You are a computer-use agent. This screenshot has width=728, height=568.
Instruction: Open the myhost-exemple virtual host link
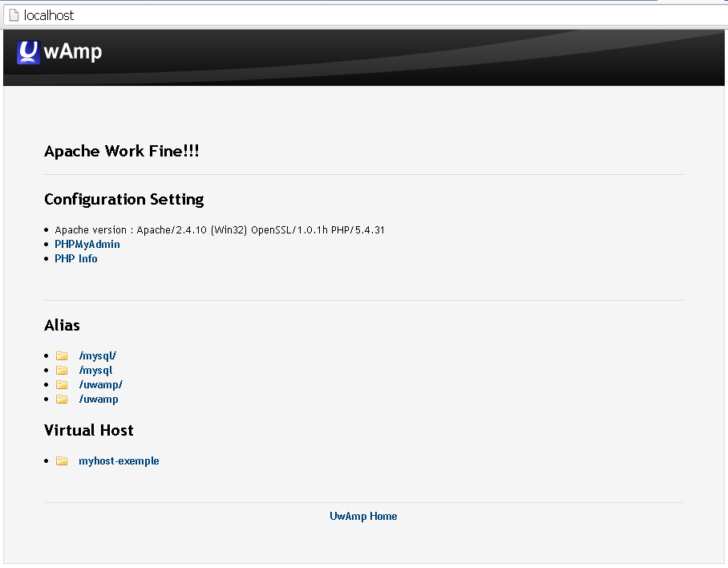(x=119, y=460)
